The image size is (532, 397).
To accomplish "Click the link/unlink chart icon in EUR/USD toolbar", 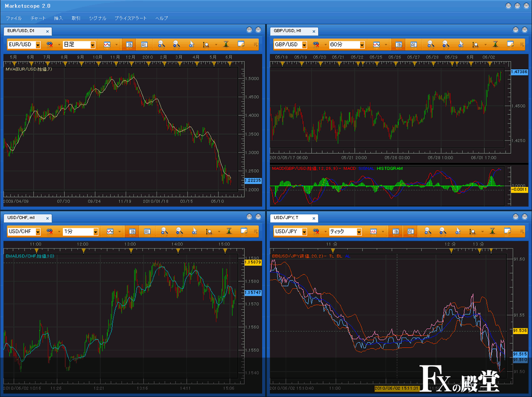I will (50, 45).
